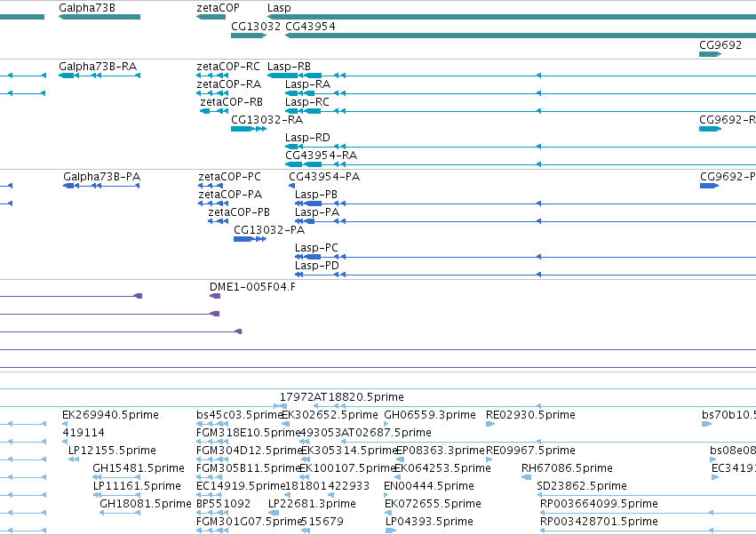756x535 pixels.
Task: Select the Lasp-RB transcript label
Action: pyautogui.click(x=290, y=66)
